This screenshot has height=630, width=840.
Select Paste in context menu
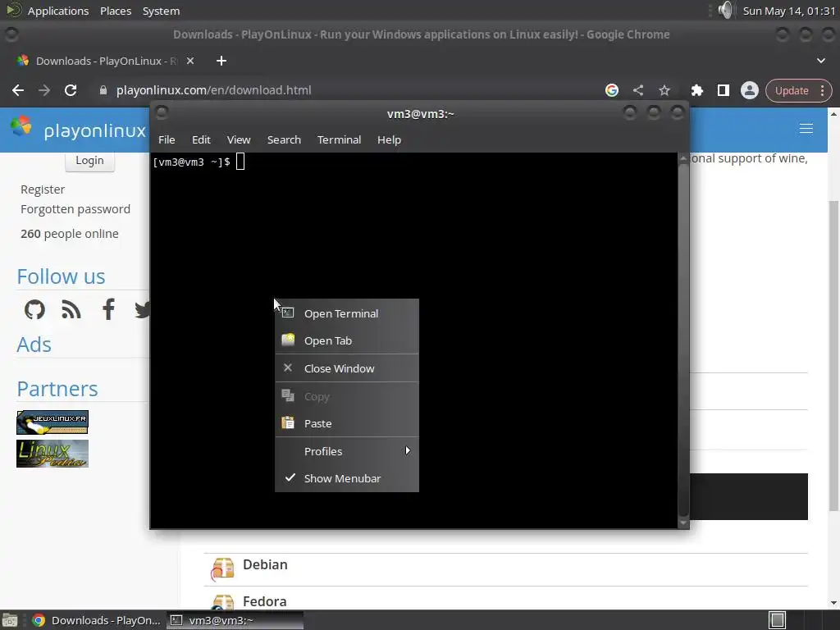347,423
